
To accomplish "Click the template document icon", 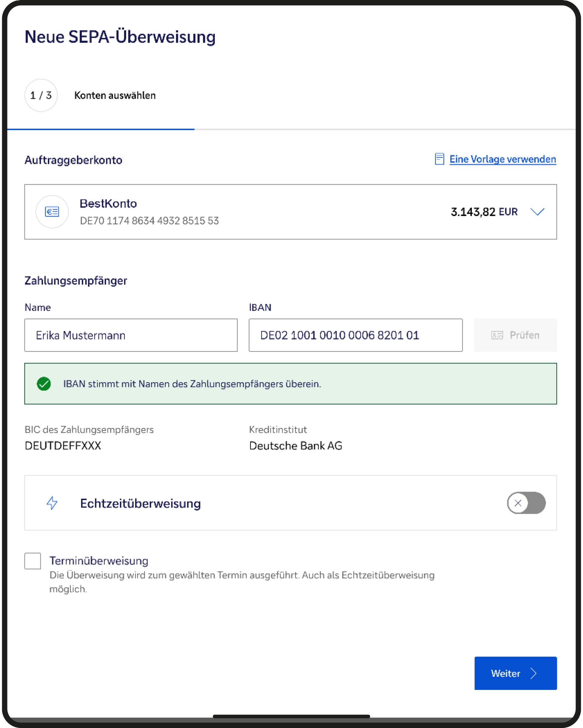I will [439, 159].
